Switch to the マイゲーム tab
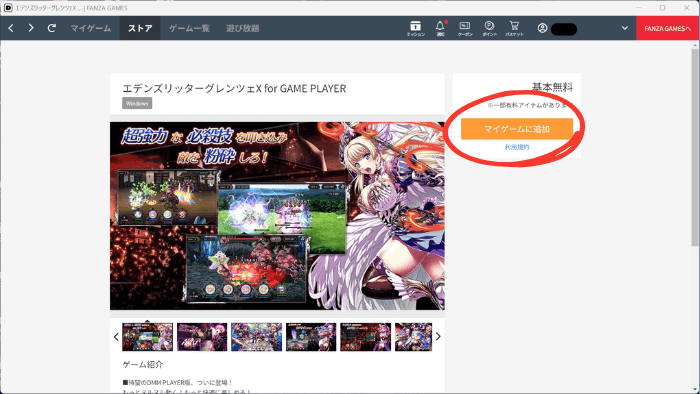This screenshot has width=700, height=394. click(91, 28)
